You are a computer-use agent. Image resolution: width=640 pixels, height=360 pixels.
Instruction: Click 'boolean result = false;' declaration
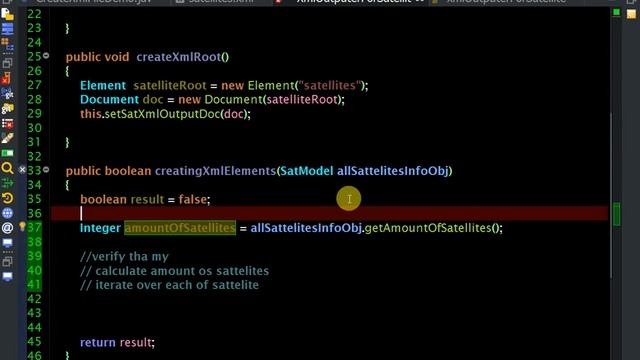pyautogui.click(x=145, y=200)
